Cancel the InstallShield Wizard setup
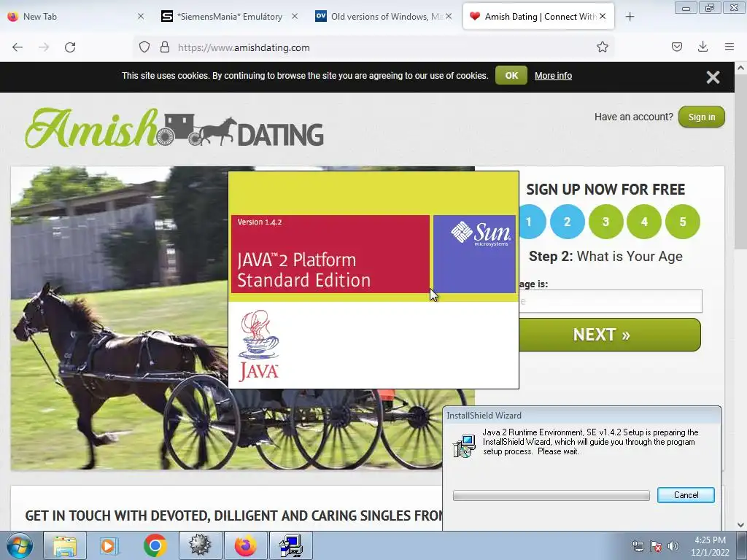The width and height of the screenshot is (747, 560). click(686, 495)
